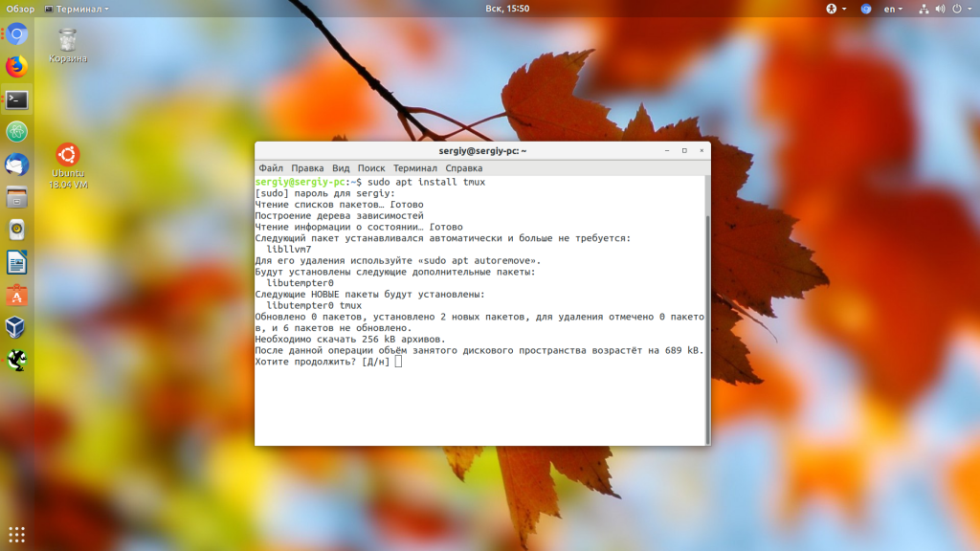Open the clock Вск, 15:50 calendar
Screen dimensions: 980x551
(x=507, y=9)
